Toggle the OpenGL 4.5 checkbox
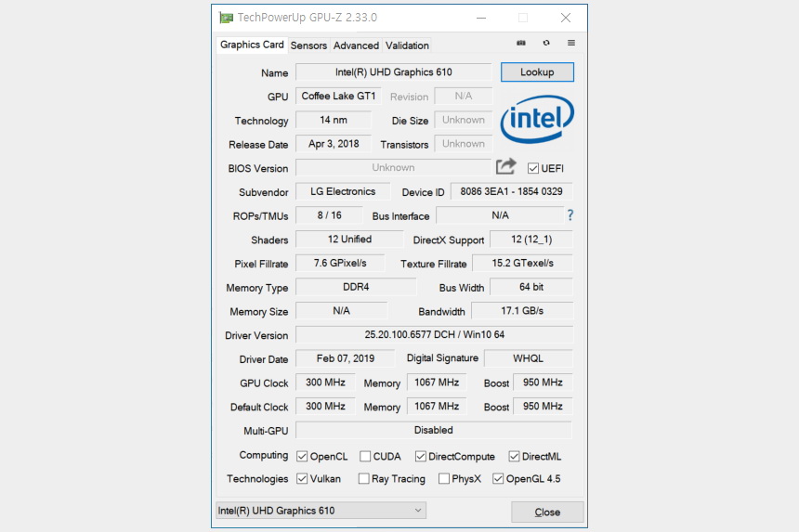The height and width of the screenshot is (532, 799). pos(498,479)
